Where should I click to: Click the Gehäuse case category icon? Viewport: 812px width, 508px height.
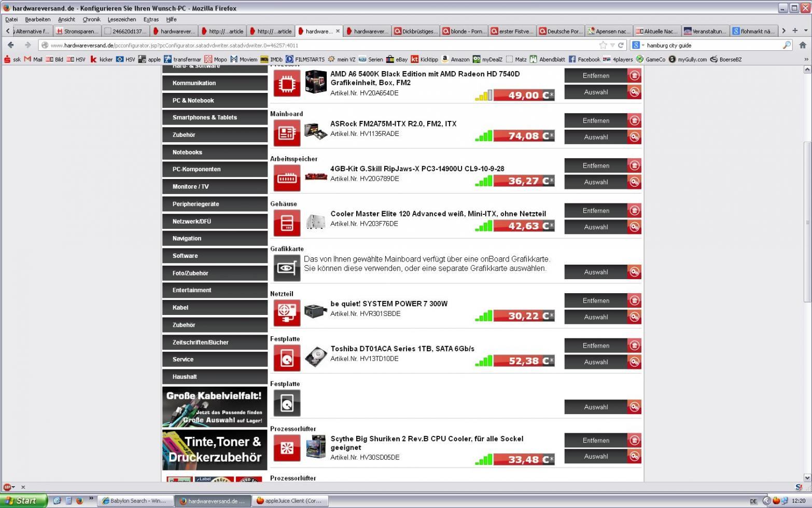tap(287, 223)
